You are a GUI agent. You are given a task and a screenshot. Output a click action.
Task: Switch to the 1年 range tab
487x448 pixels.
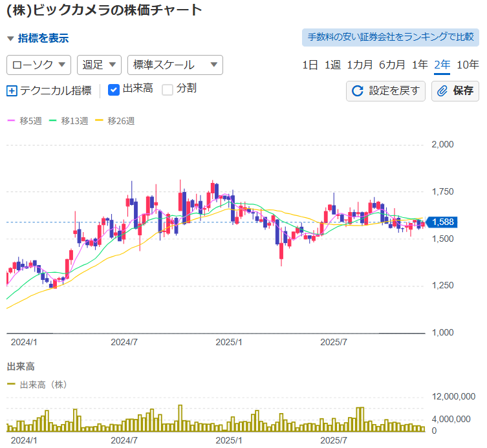coord(420,65)
